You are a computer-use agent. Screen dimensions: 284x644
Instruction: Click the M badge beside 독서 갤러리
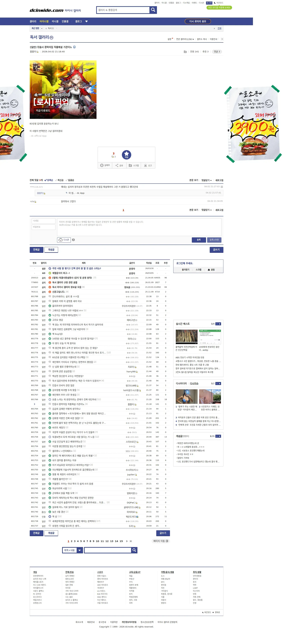(51, 37)
